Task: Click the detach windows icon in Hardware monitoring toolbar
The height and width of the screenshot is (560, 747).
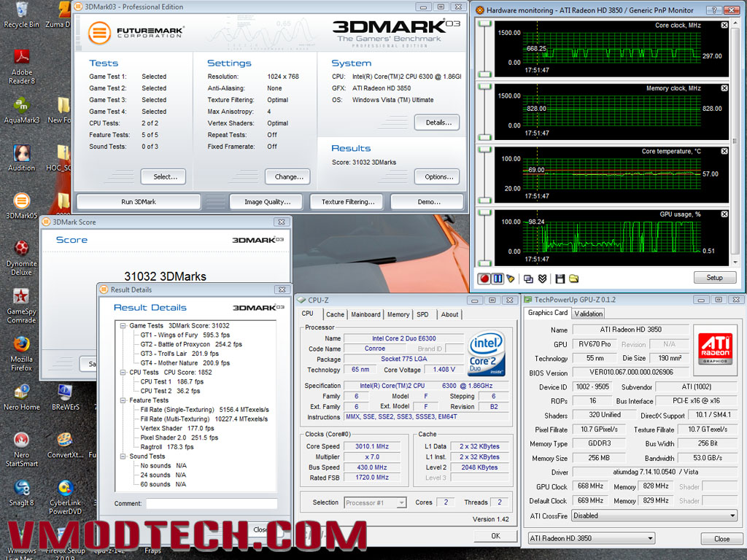Action: 528,279
